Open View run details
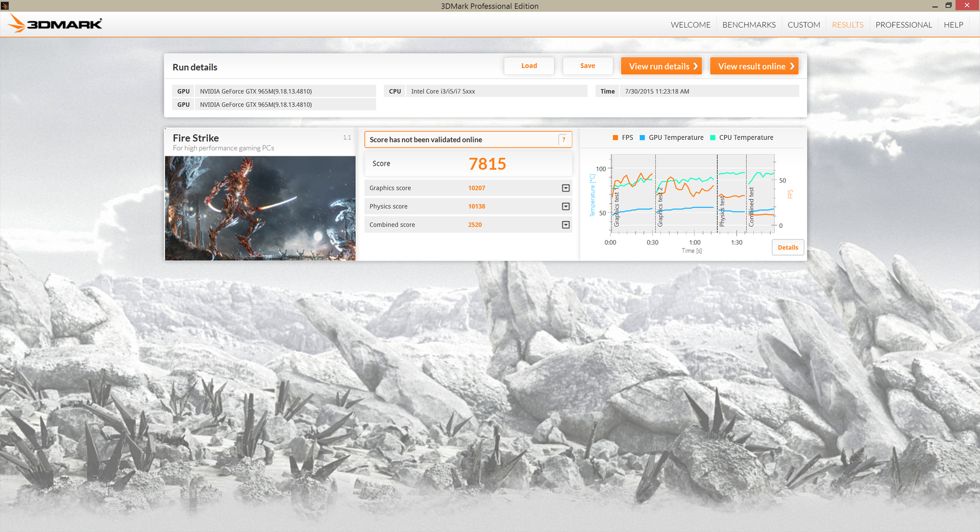 coord(661,66)
